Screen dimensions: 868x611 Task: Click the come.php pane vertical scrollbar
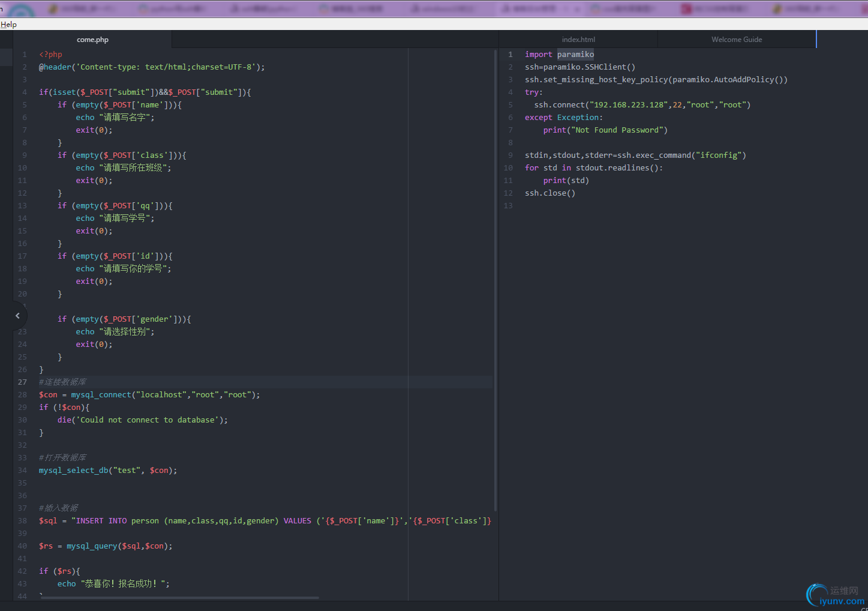(495, 280)
